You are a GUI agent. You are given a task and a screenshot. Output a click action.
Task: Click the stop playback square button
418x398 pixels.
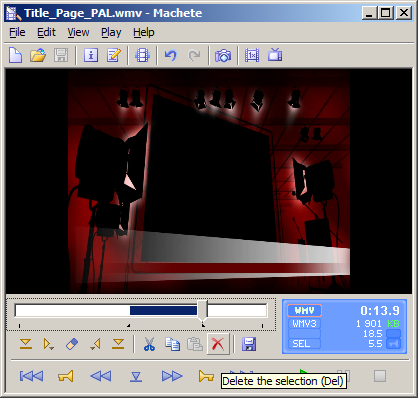pyautogui.click(x=380, y=376)
